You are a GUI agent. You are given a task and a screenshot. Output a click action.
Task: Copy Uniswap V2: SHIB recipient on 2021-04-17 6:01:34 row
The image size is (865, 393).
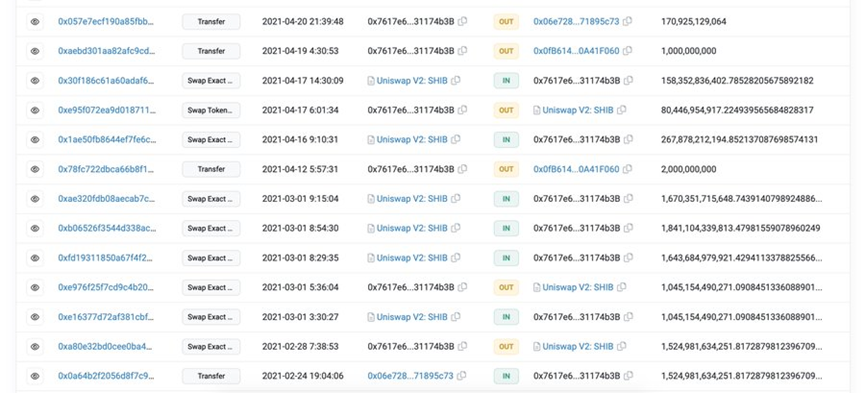(x=621, y=110)
